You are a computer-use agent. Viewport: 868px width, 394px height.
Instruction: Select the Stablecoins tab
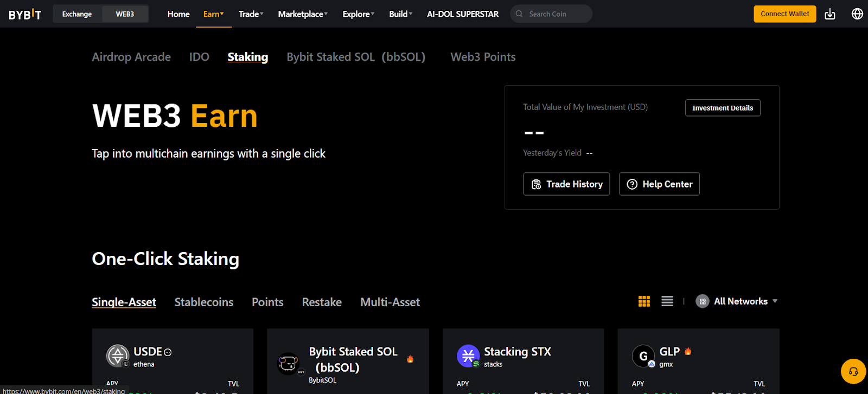pos(204,302)
